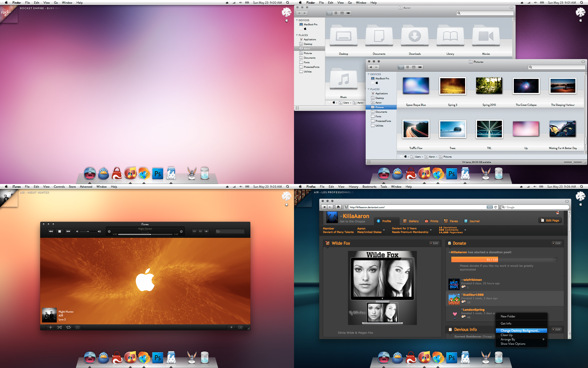588x368 pixels.
Task: Click the Aaron window forward arrow
Action: (305, 13)
